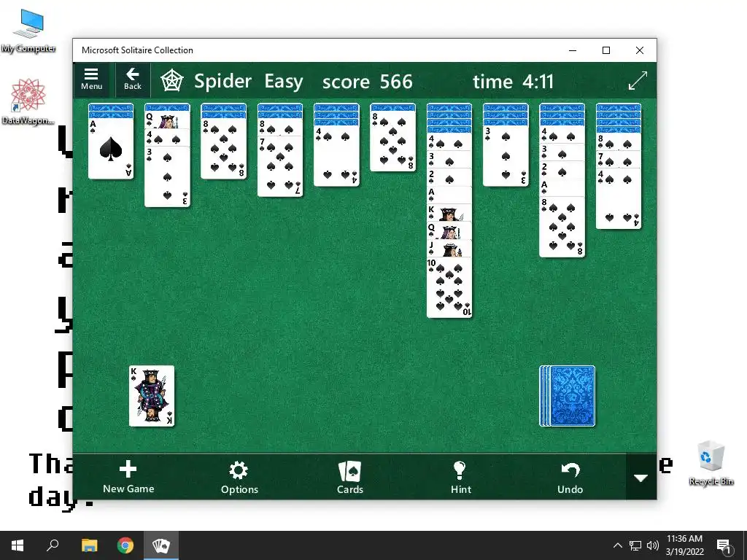Open My Computer desktop icon
The width and height of the screenshot is (747, 560).
coord(28,31)
